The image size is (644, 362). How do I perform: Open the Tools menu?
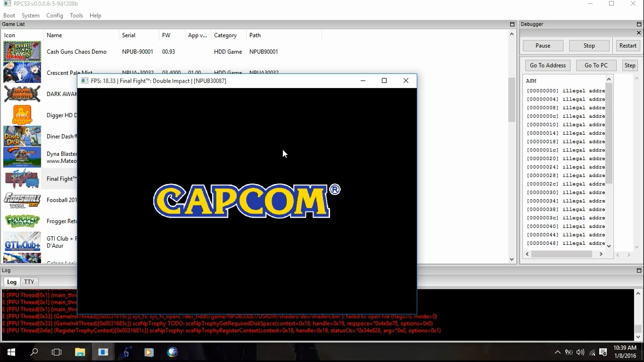(x=76, y=16)
